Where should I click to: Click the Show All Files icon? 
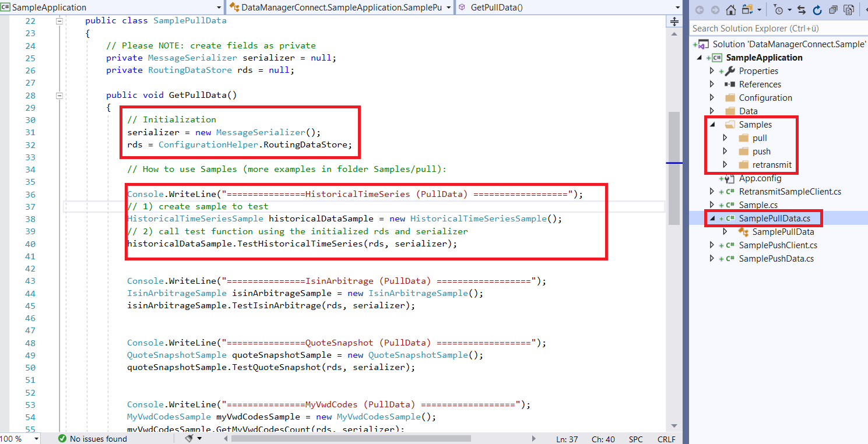849,10
